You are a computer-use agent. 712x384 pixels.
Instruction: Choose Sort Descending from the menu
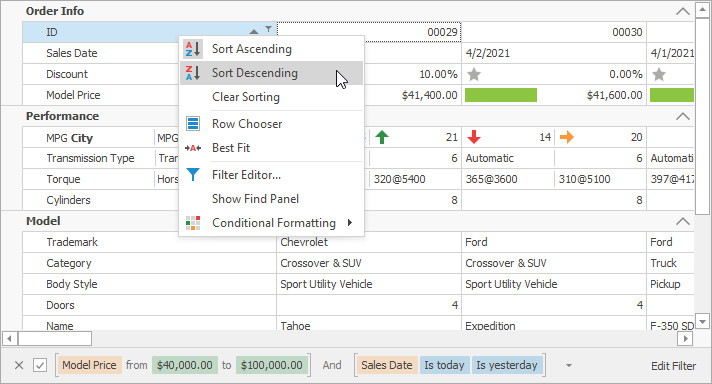[272, 73]
